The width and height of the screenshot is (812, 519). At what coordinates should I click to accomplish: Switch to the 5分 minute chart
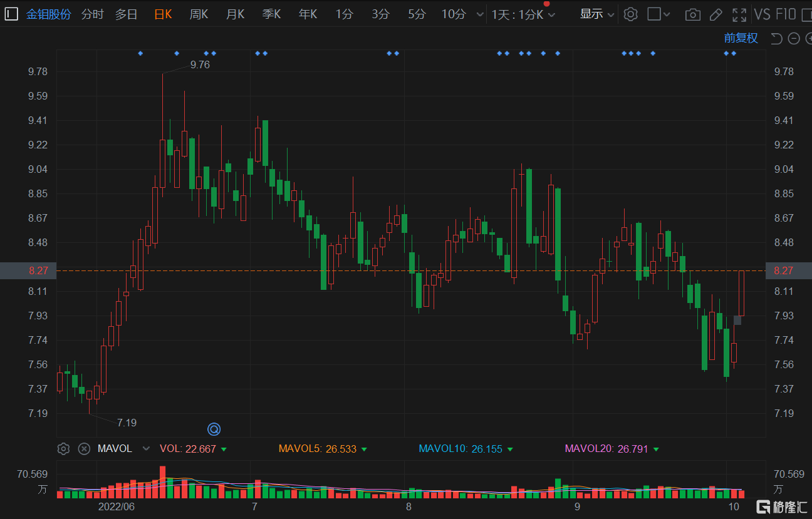(417, 14)
